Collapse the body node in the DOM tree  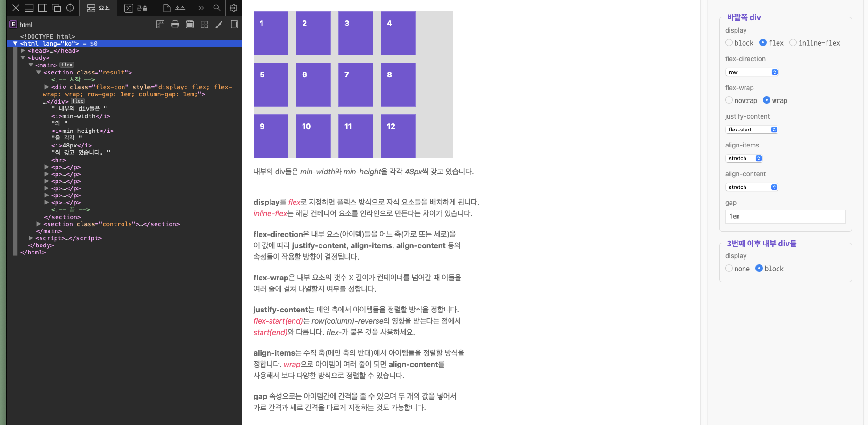click(x=23, y=57)
